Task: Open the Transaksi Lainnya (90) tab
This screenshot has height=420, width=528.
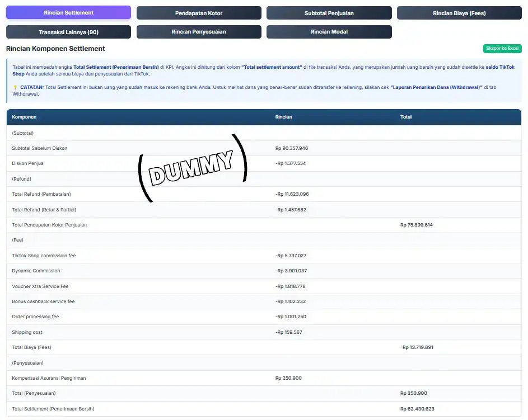Action: [68, 32]
